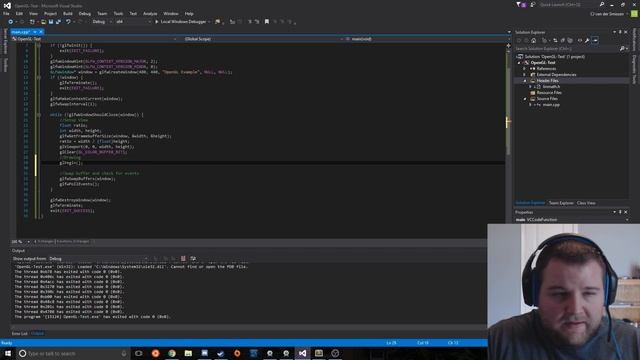Open the File menu
640x360 pixels.
[x=6, y=13]
